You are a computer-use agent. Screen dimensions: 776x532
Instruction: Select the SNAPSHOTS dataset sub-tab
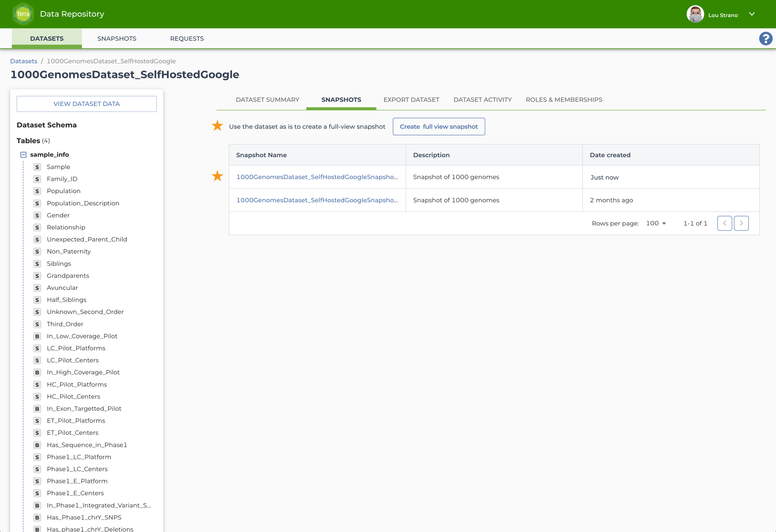(x=341, y=100)
